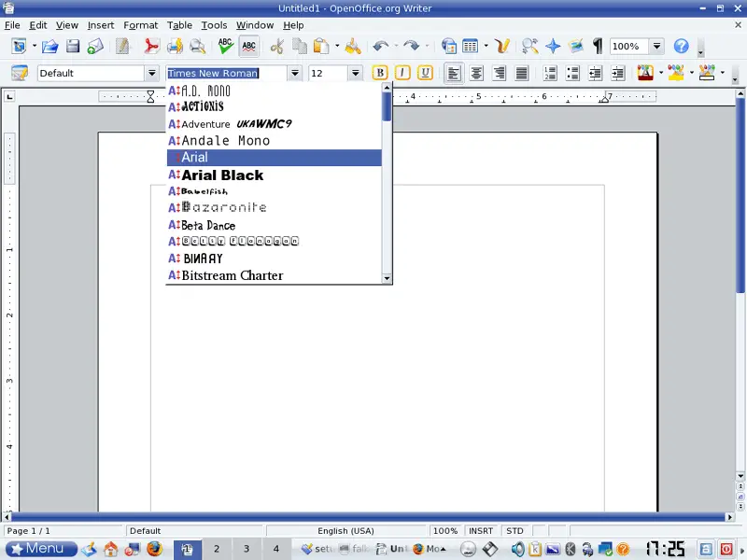
Task: Click INSRT mode in the status bar
Action: click(x=481, y=530)
